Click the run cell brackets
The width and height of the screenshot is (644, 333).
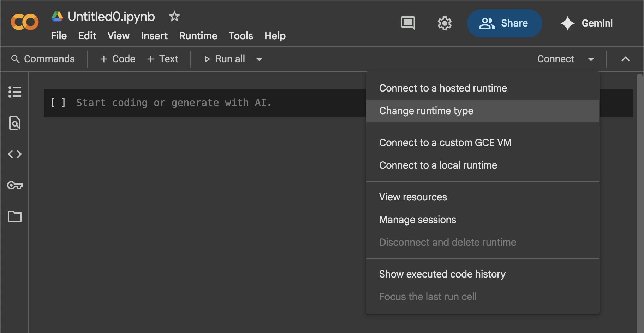pos(58,103)
